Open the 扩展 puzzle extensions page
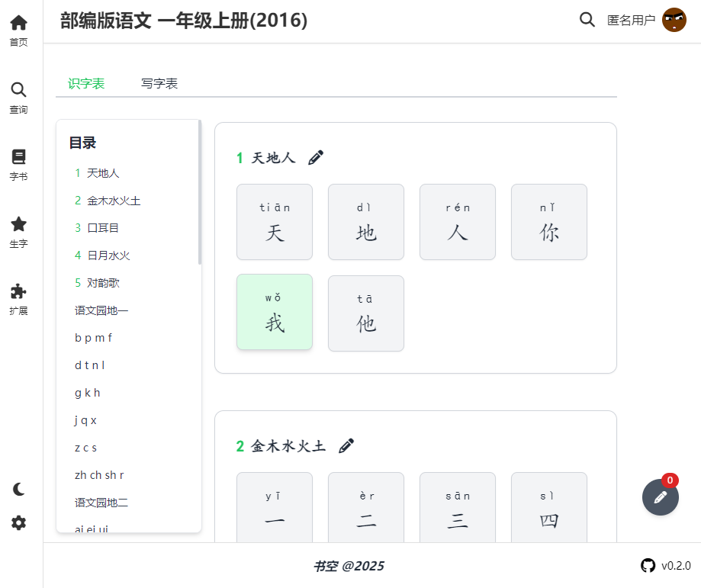701x588 pixels. (x=18, y=299)
